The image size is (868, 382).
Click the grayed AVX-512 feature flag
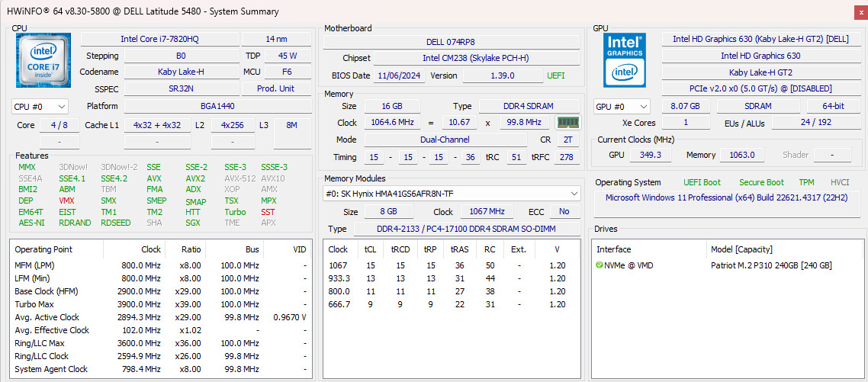pyautogui.click(x=239, y=179)
